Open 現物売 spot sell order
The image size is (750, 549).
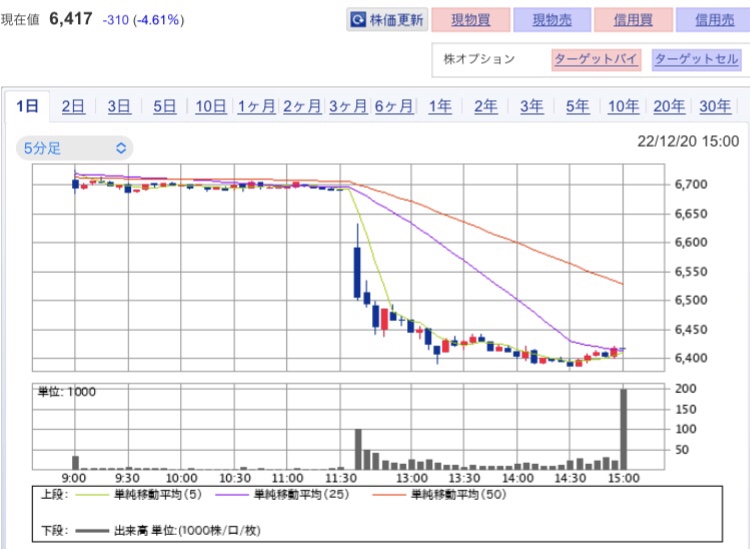(552, 20)
